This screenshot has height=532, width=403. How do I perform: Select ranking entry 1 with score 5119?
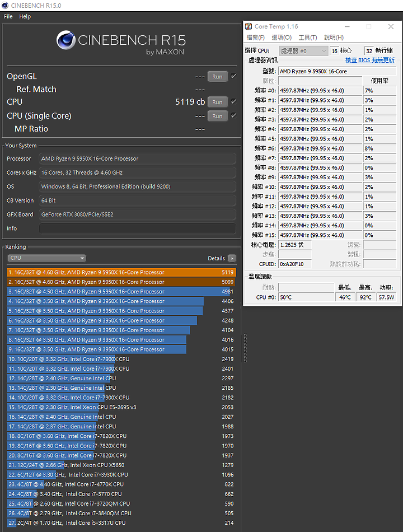coord(121,273)
